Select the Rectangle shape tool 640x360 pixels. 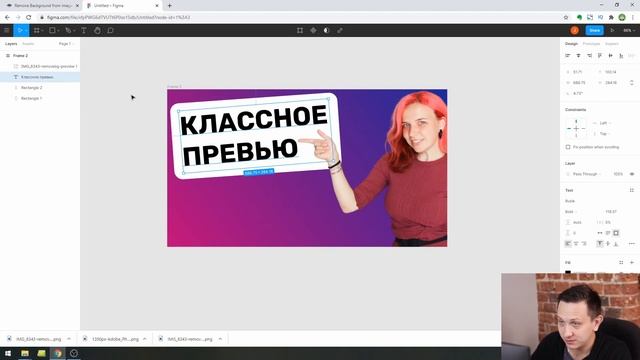tap(52, 31)
